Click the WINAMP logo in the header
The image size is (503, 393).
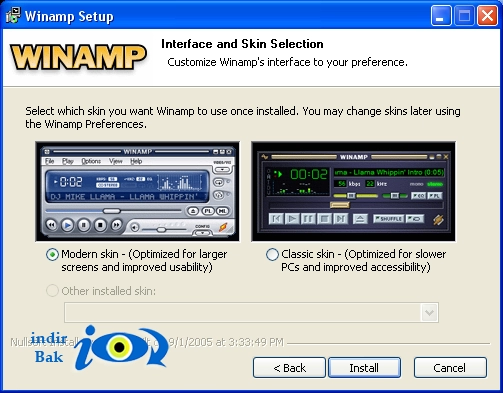point(78,57)
